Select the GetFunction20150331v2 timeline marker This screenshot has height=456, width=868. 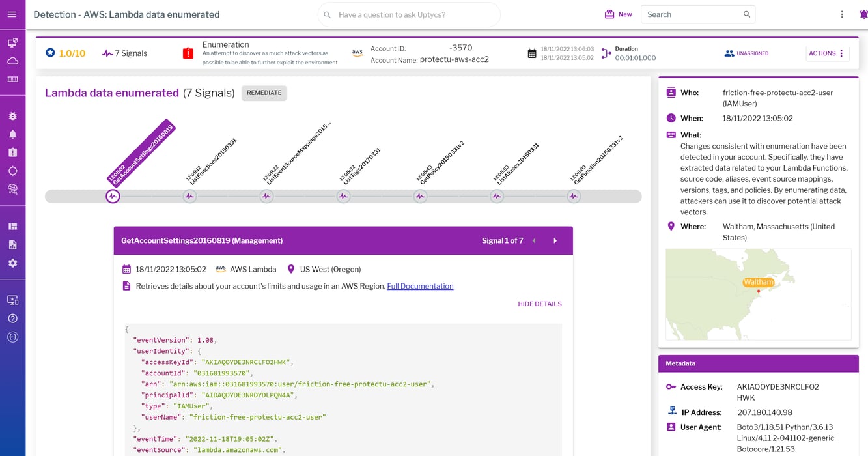574,196
